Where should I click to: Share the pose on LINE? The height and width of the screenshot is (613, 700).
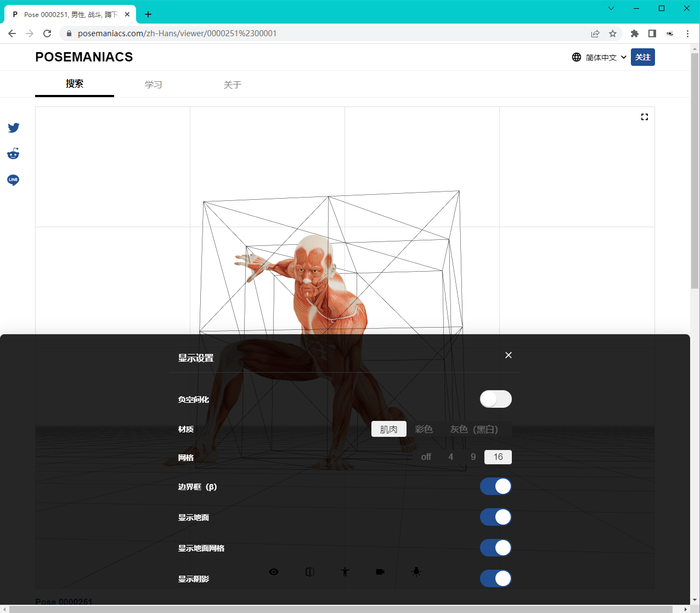point(13,180)
